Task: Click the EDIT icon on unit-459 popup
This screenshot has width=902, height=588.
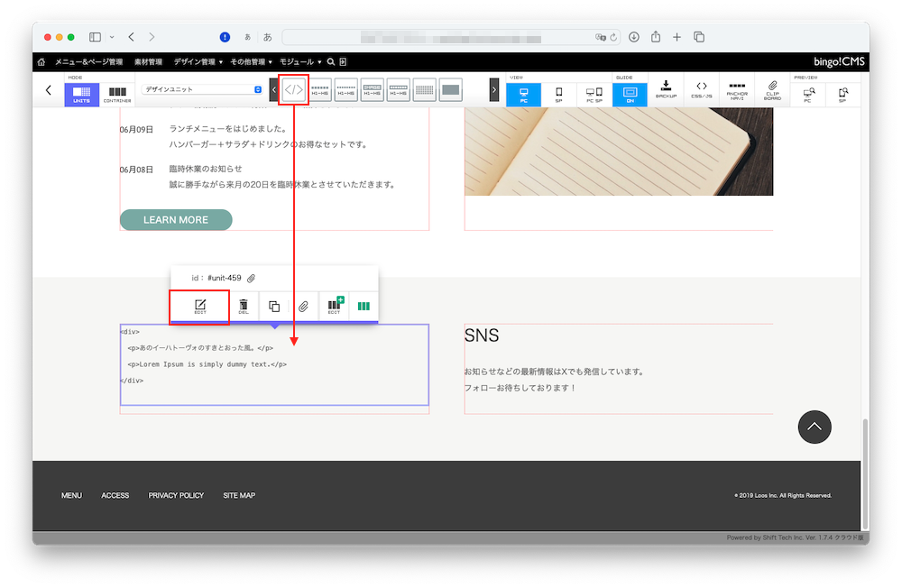Action: point(198,307)
